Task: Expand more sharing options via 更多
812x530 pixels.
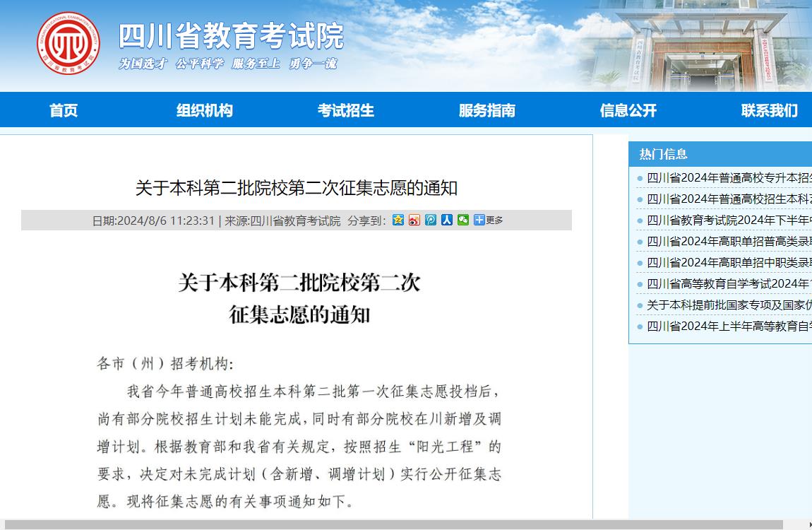Action: pyautogui.click(x=493, y=220)
